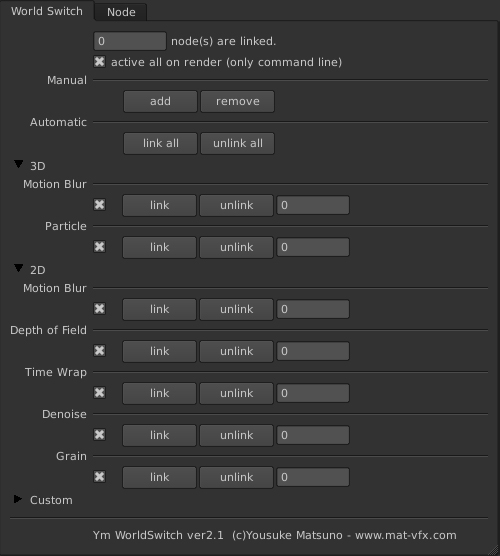This screenshot has height=556, width=500.
Task: Expand the Custom section
Action: [18, 499]
